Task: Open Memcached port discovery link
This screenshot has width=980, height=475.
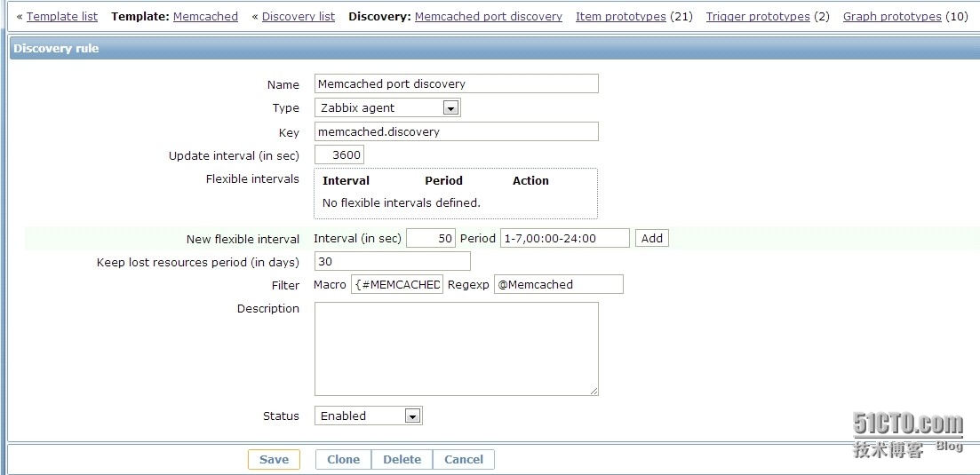Action: [x=488, y=16]
